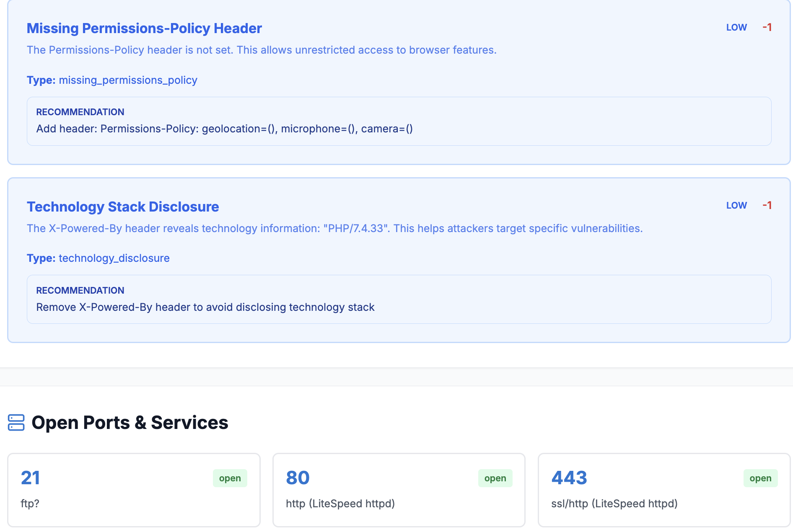Screen dimensions: 793x532
Task: Click the server stack icon beside Open Ports & Services
Action: [16, 423]
